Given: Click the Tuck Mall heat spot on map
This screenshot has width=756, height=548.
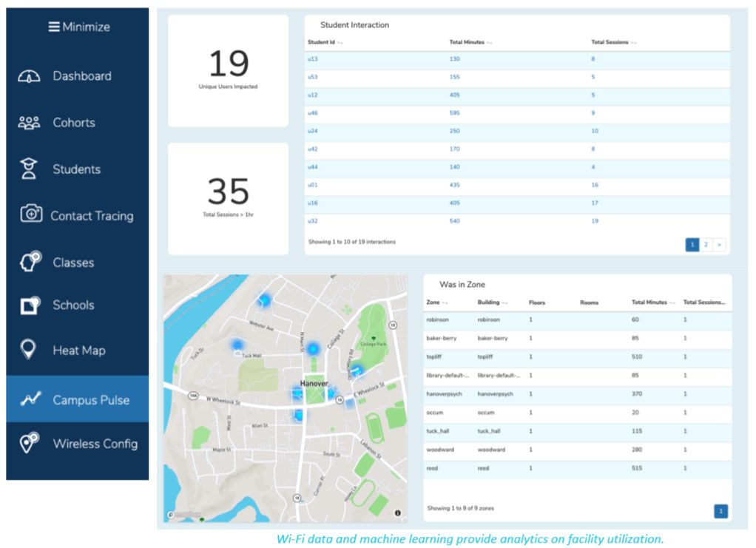Looking at the screenshot, I should click(x=237, y=345).
